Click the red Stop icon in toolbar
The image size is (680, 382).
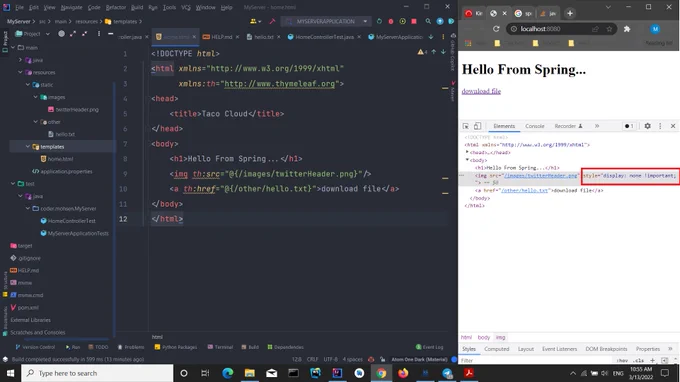click(x=414, y=21)
